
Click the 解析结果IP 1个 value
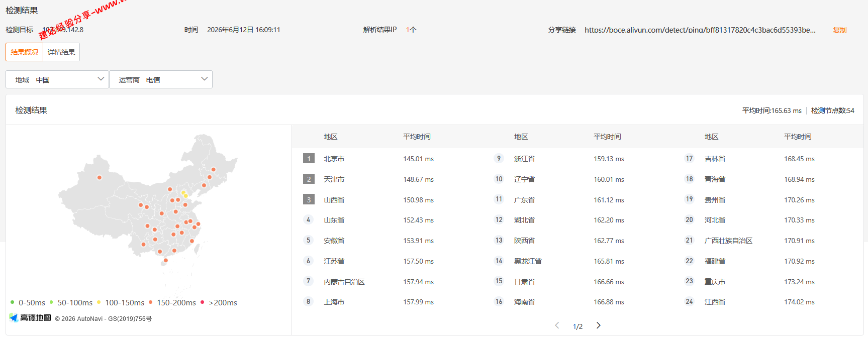pyautogui.click(x=411, y=30)
